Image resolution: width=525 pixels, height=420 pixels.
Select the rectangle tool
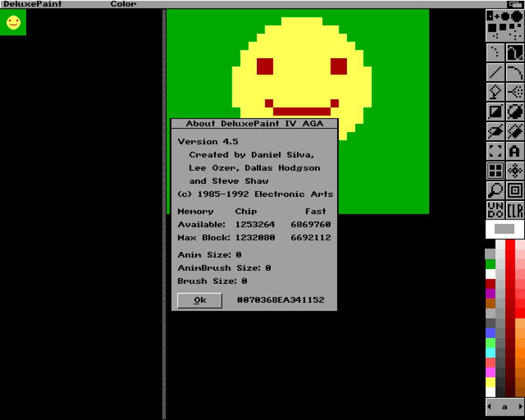[495, 112]
